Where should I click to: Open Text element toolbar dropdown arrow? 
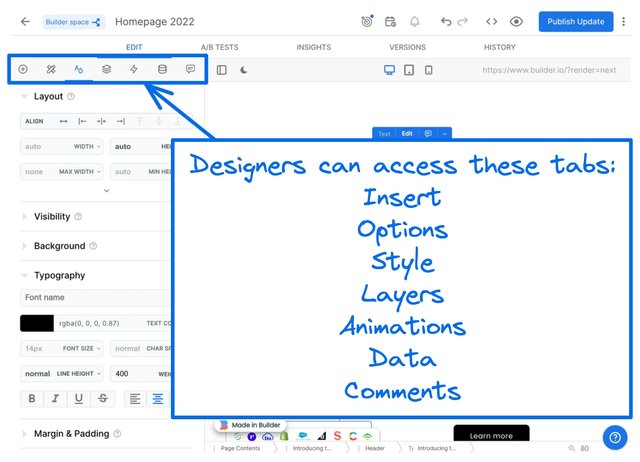pyautogui.click(x=444, y=133)
